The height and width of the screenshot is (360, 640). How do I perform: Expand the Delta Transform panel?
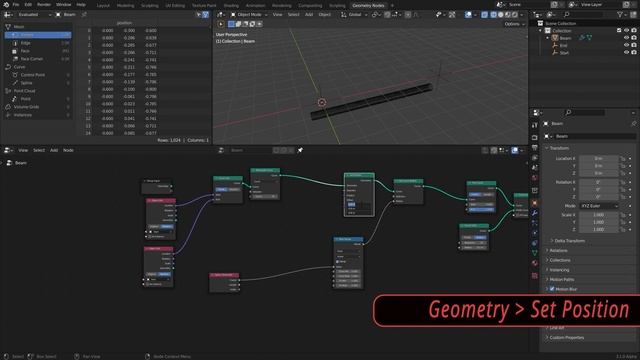click(570, 241)
